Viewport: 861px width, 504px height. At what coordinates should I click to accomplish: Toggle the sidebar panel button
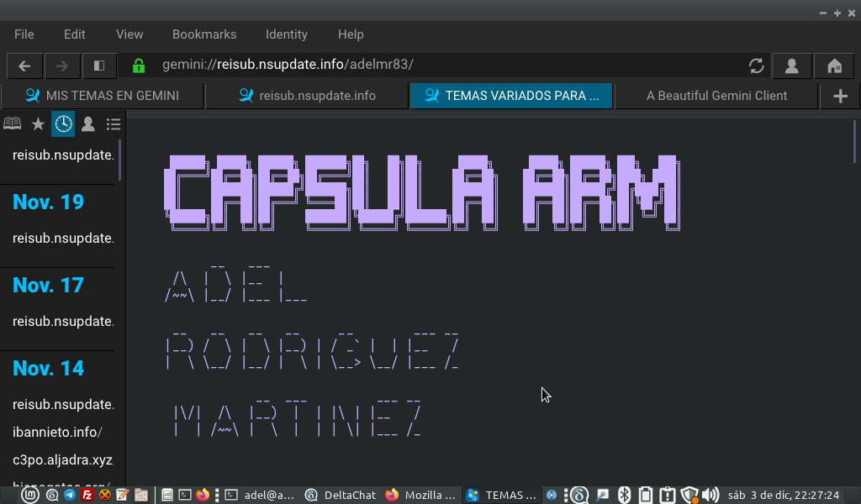click(98, 66)
